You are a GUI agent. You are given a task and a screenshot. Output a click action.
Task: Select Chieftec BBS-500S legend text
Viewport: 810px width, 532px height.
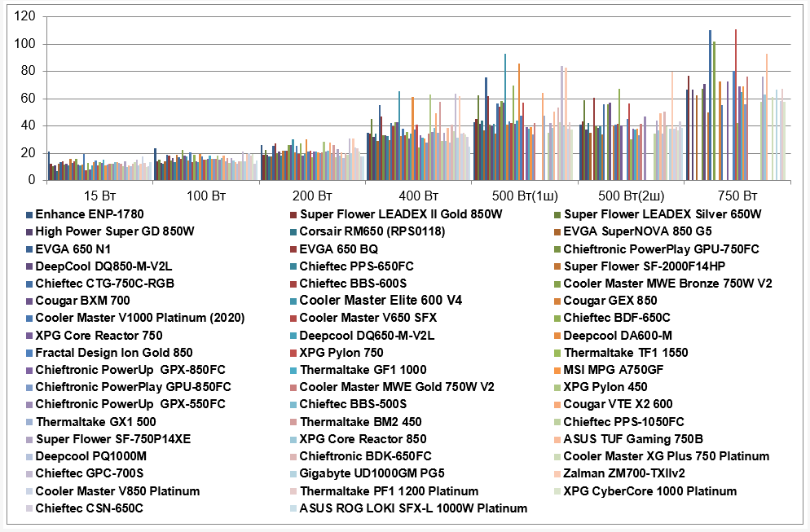point(354,404)
